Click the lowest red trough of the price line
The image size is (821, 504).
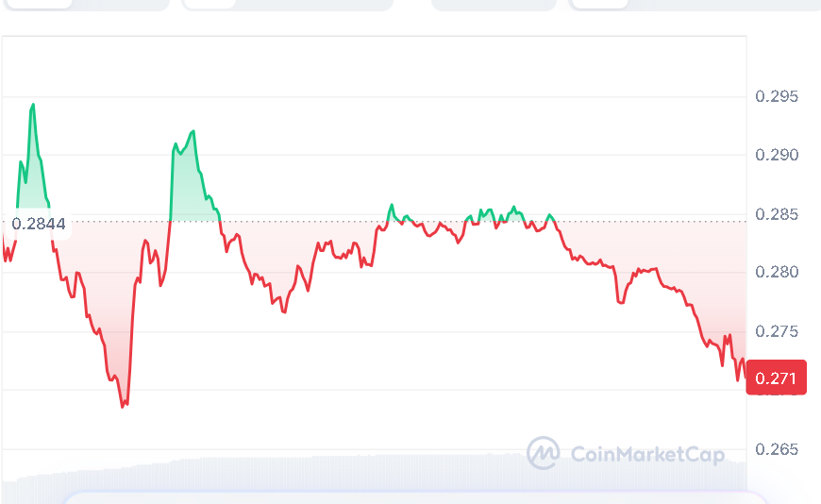click(x=124, y=405)
